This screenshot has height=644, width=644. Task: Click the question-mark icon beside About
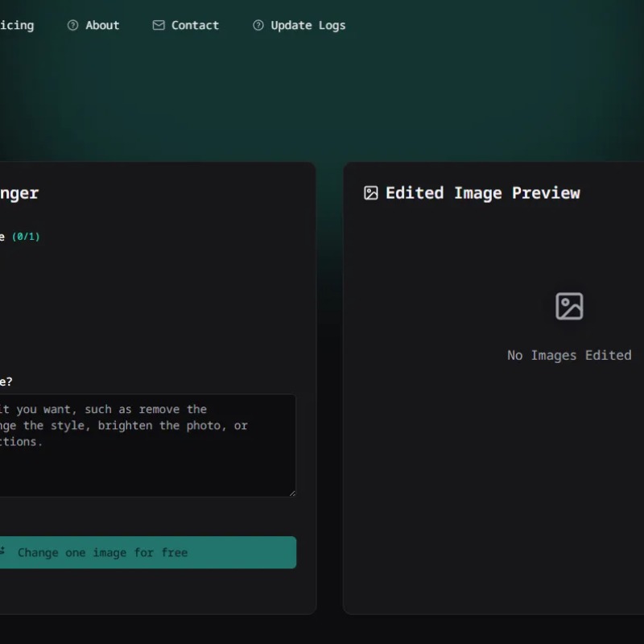[72, 26]
